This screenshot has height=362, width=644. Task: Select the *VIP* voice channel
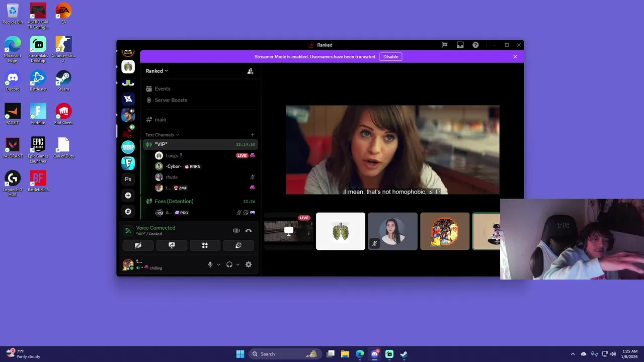click(200, 144)
